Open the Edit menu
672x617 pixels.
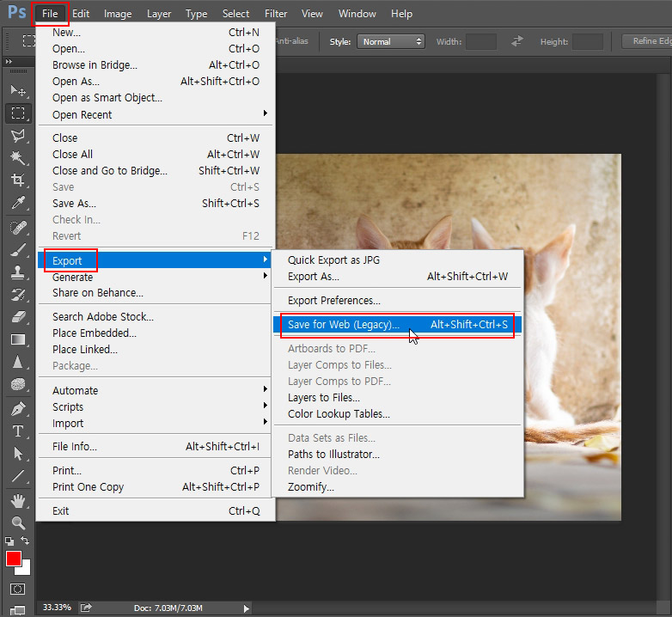[x=81, y=14]
